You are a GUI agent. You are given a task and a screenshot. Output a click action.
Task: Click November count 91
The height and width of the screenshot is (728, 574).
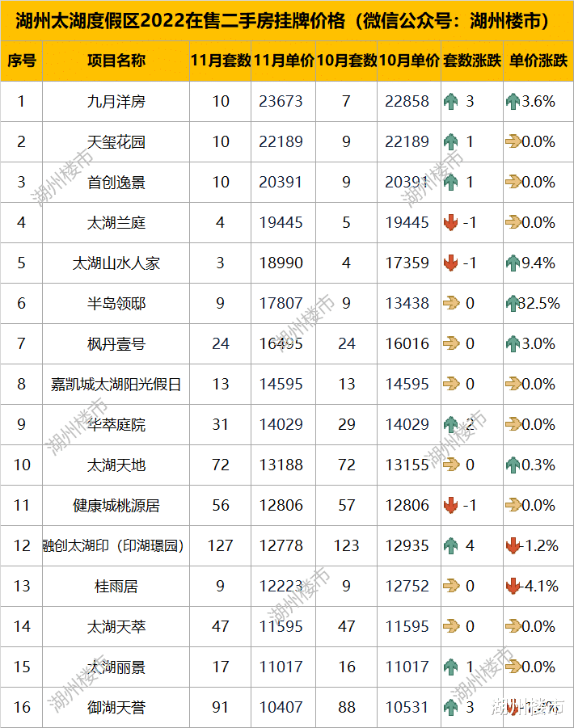[x=221, y=707]
